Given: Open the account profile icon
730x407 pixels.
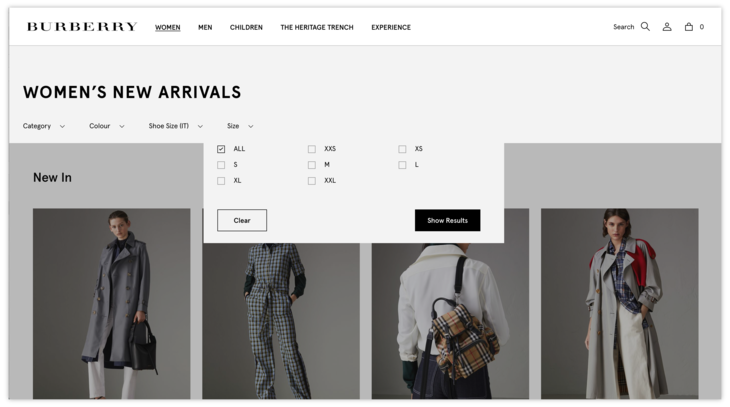Looking at the screenshot, I should tap(667, 27).
